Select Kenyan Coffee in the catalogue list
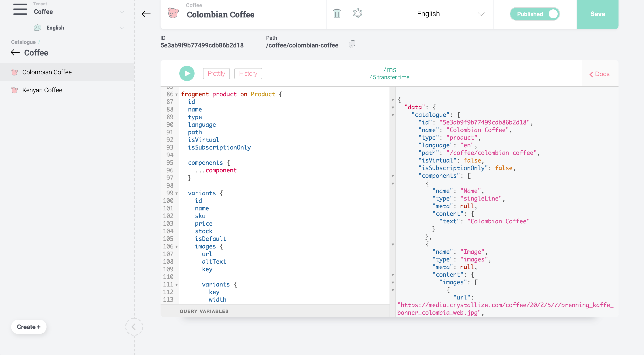644x355 pixels. click(x=42, y=90)
